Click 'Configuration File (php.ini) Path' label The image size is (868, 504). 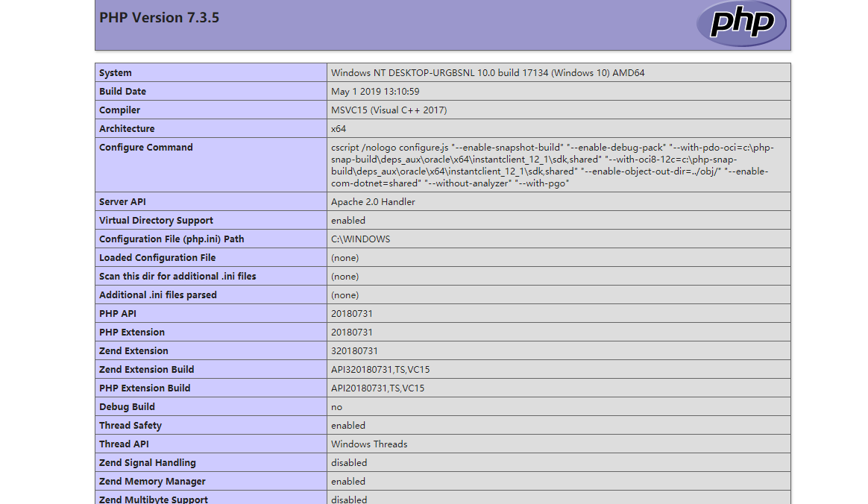pos(172,239)
